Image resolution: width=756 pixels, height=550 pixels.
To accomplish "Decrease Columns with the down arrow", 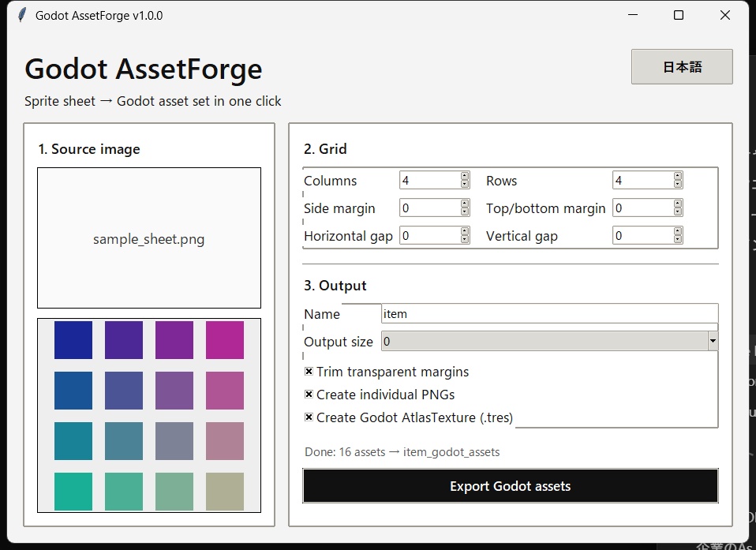I will coord(465,184).
